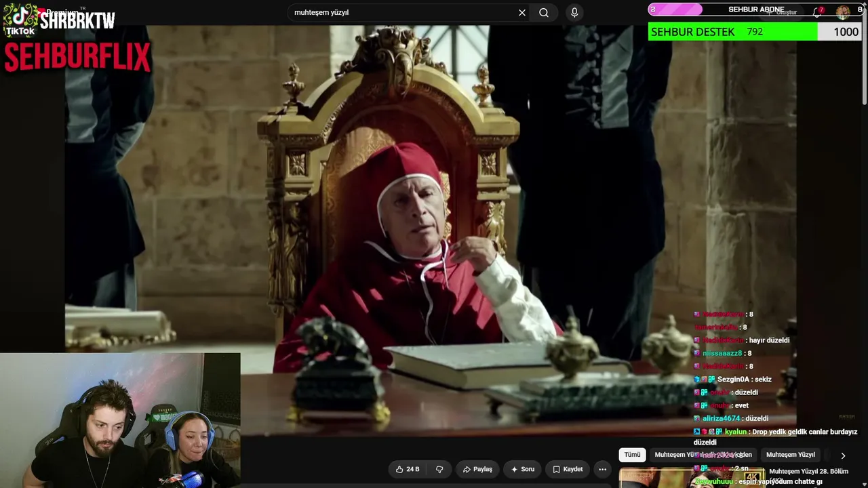Open the three-dot more actions menu
Screen dimensions: 868x488
click(x=602, y=469)
